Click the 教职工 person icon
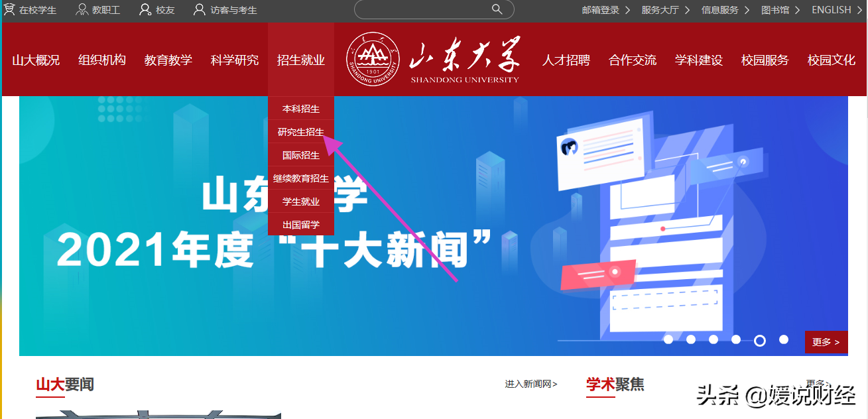 pyautogui.click(x=81, y=9)
